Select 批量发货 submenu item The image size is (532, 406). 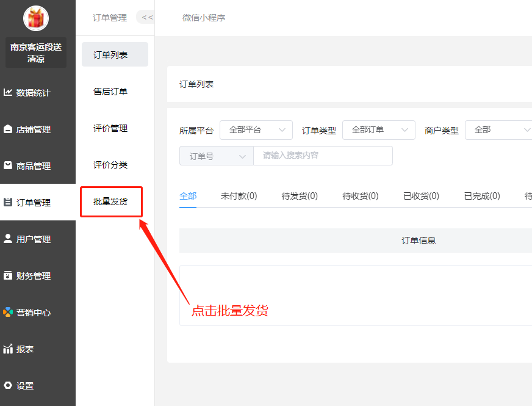(x=111, y=201)
